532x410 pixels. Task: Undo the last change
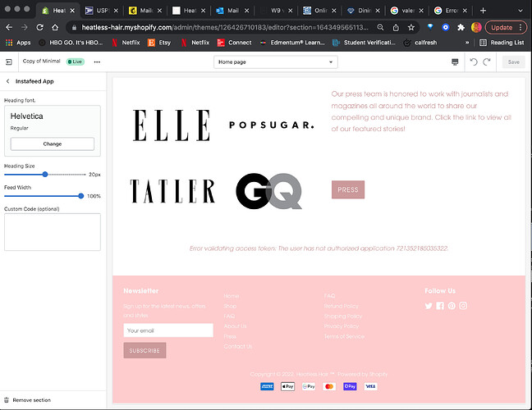[x=474, y=61]
